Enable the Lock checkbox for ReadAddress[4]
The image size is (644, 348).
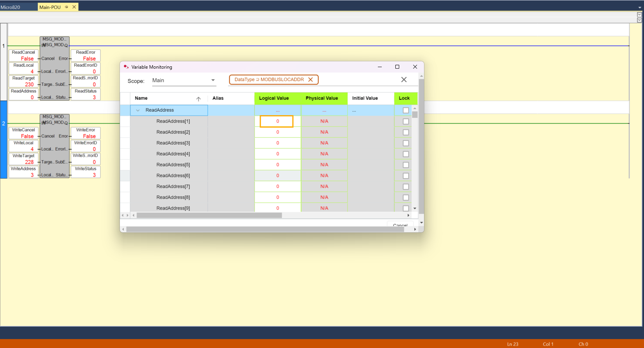[x=405, y=154]
